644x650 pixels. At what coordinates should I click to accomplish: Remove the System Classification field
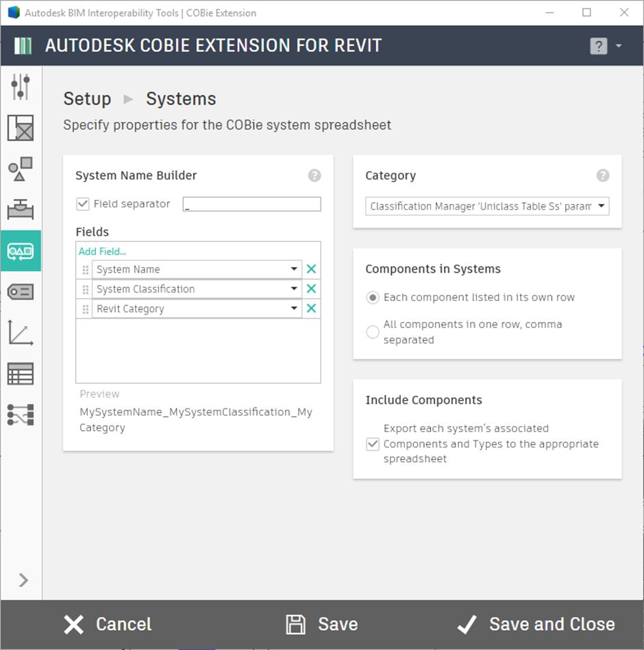tap(311, 288)
